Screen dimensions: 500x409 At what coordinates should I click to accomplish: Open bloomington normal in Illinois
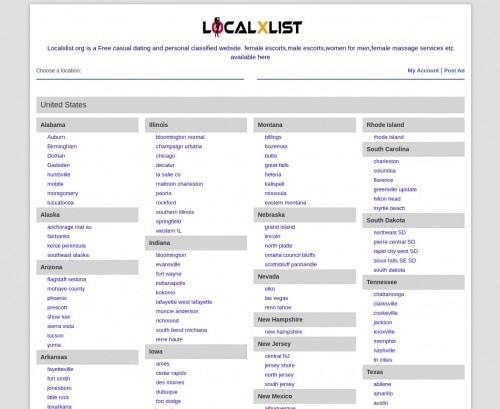click(x=180, y=137)
